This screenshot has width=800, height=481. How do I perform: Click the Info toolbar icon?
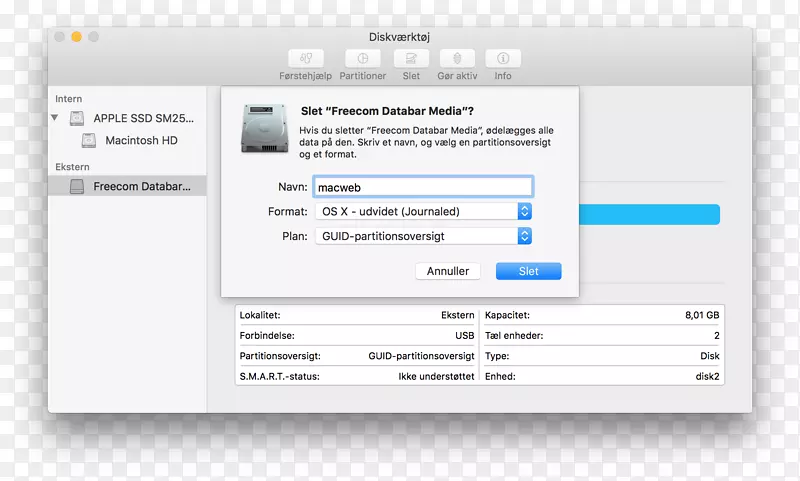coord(502,59)
